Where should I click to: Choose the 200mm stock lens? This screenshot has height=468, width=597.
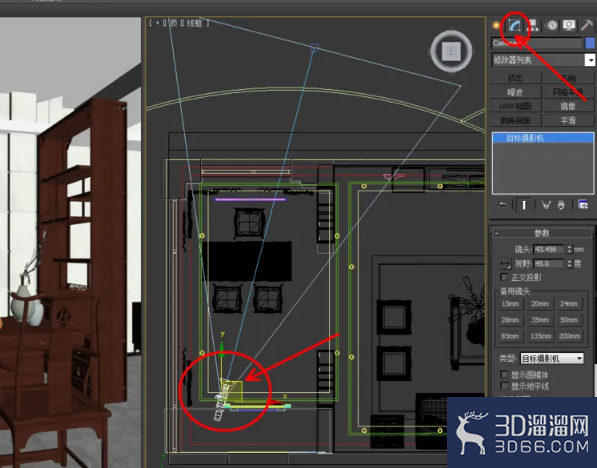569,336
